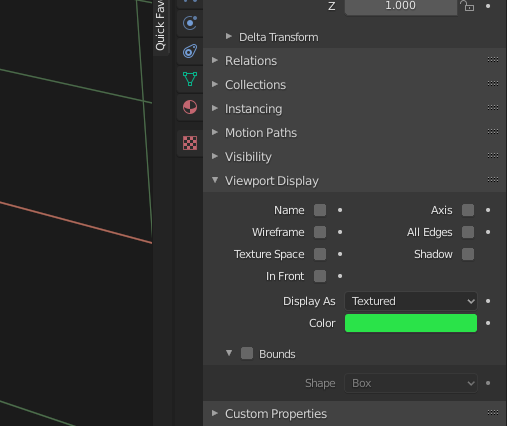This screenshot has width=507, height=426.
Task: Grab the Instancing panel drag handle
Action: coord(493,108)
